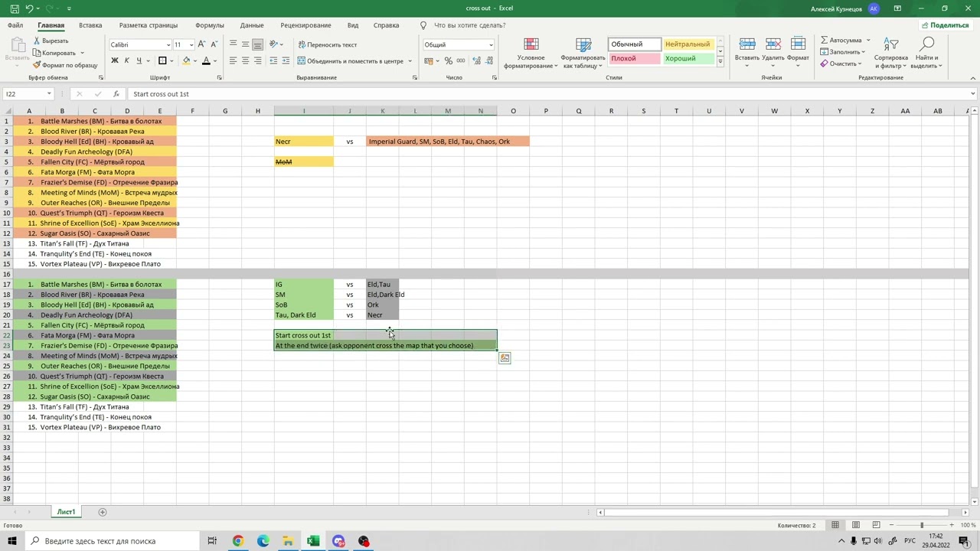Click the Вырезать (Cut) scissors icon
Image resolution: width=980 pixels, height=551 pixels.
click(37, 41)
